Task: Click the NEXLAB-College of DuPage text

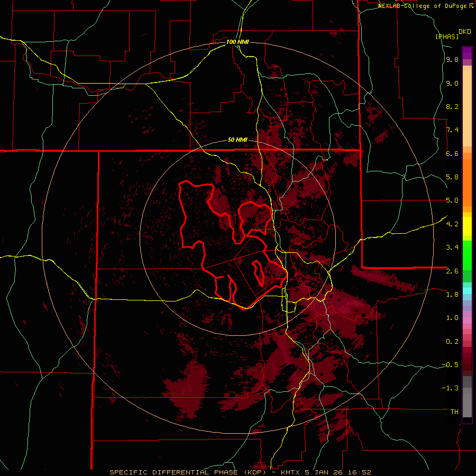Action: pyautogui.click(x=423, y=6)
